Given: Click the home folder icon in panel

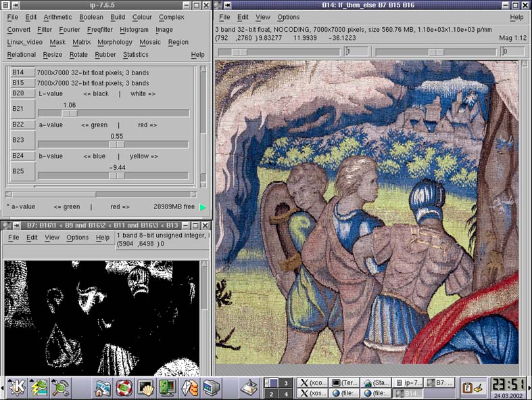Looking at the screenshot, I should [103, 388].
